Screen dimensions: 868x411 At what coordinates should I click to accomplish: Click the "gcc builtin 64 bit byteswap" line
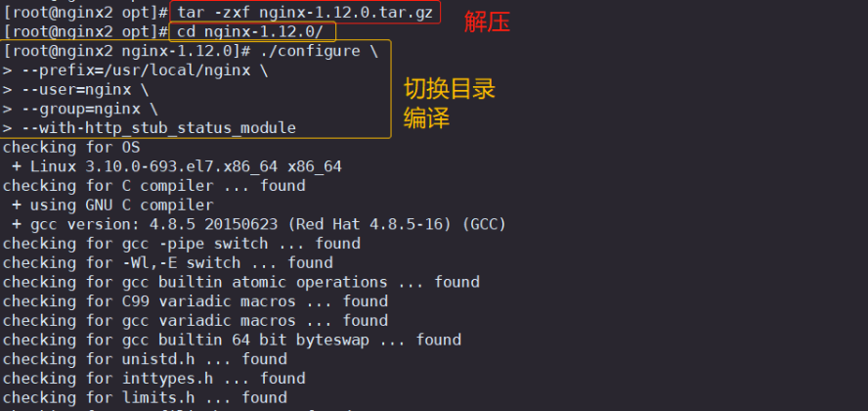click(232, 340)
